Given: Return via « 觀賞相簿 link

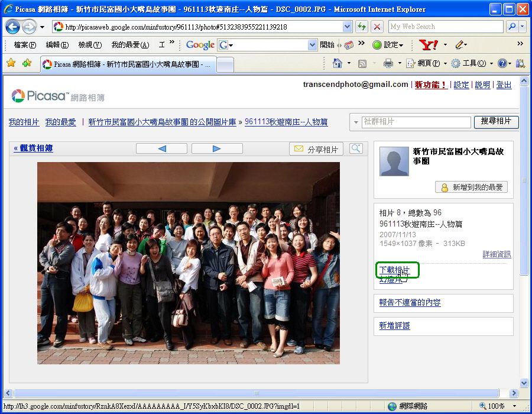Looking at the screenshot, I should tap(33, 148).
